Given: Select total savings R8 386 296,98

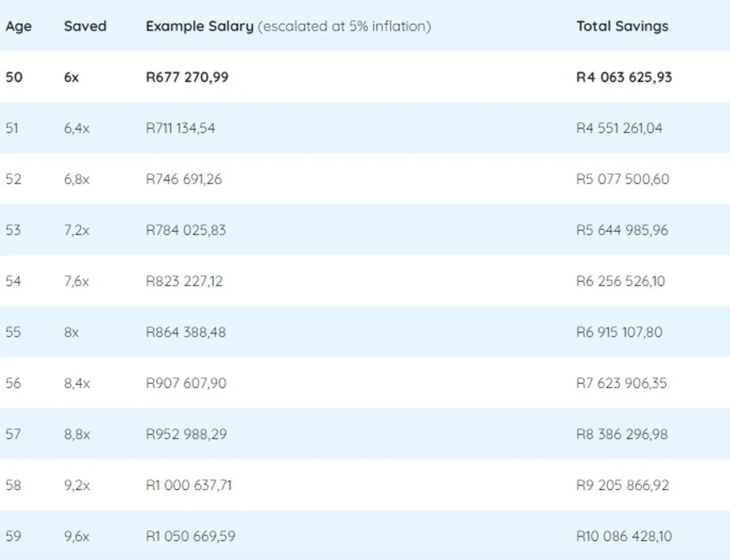Looking at the screenshot, I should [622, 434].
